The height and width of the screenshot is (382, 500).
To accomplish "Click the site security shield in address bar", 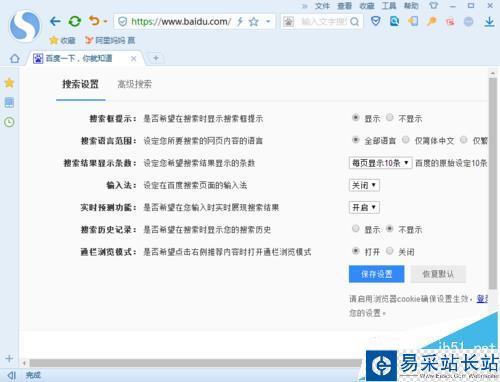I will (123, 22).
